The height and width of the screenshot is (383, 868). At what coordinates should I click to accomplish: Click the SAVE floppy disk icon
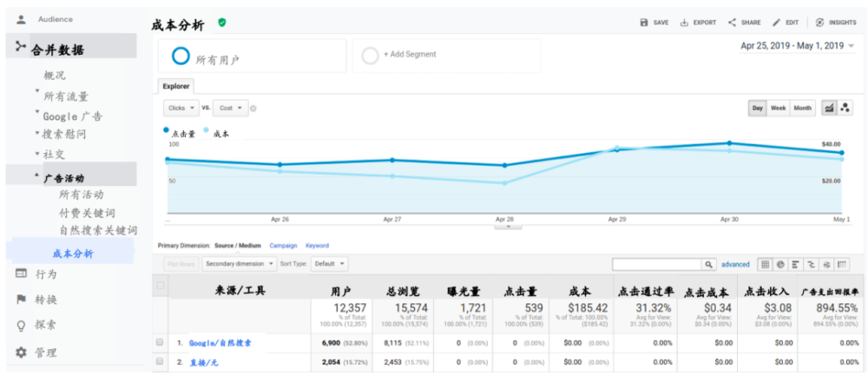tap(644, 23)
